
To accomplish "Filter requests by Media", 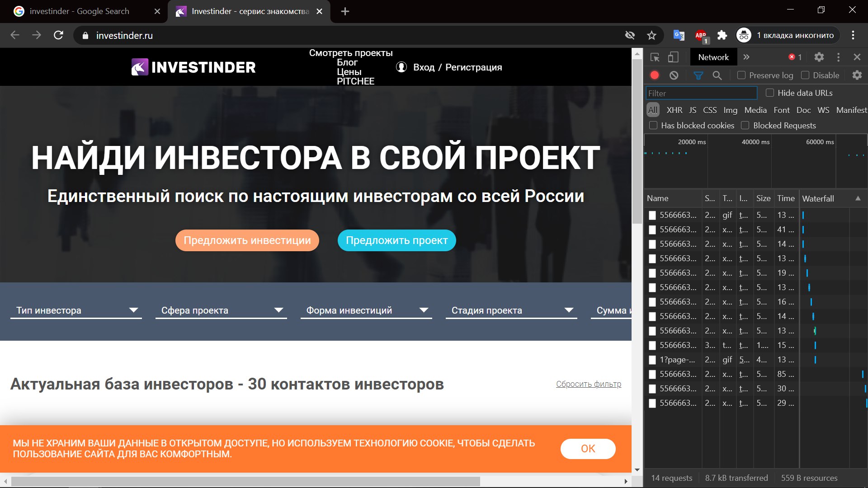I will tap(755, 110).
